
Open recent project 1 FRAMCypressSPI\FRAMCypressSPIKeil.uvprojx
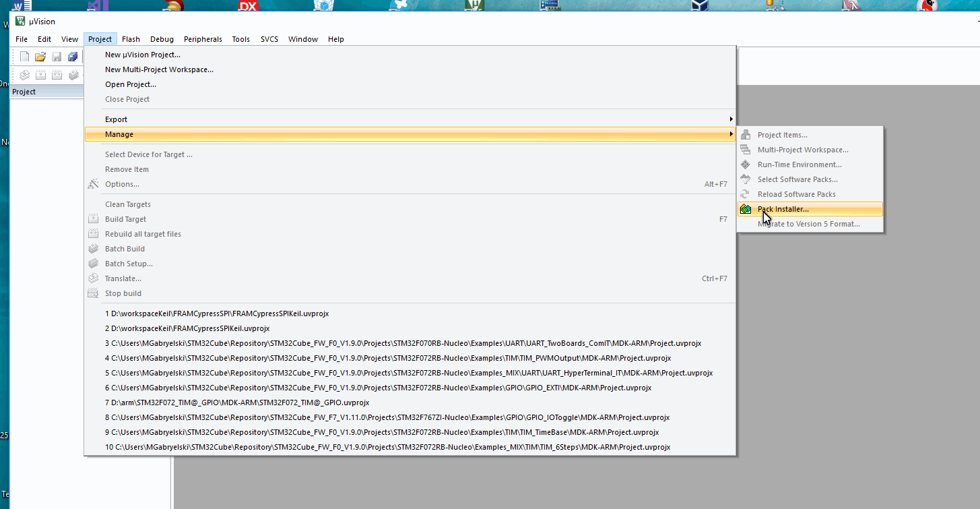410,313
